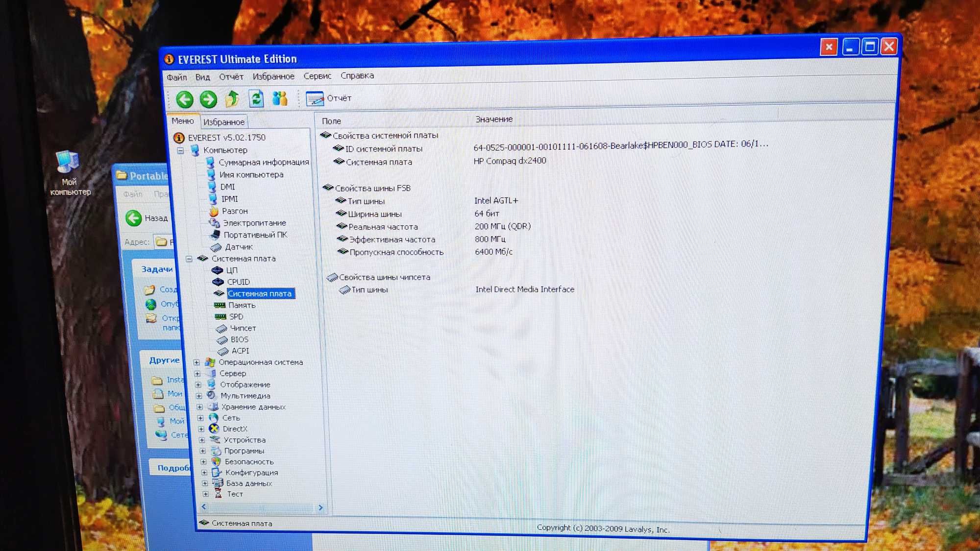This screenshot has height=551, width=980.
Task: Select Имя компьютера tree item
Action: point(251,174)
